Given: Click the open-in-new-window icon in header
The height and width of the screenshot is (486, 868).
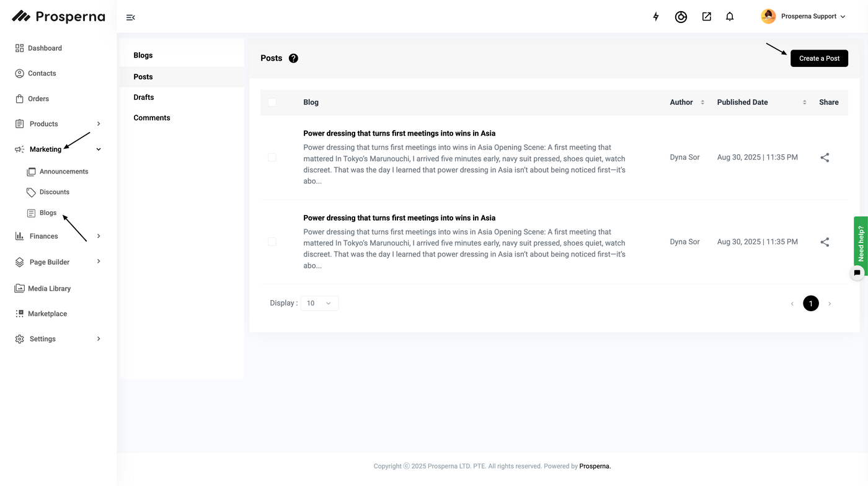Looking at the screenshot, I should (x=706, y=17).
